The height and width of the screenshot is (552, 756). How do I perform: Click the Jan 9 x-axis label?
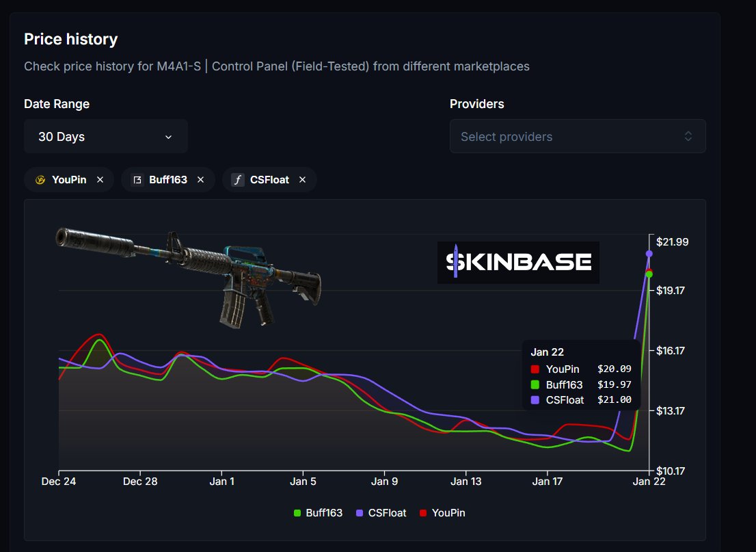384,482
